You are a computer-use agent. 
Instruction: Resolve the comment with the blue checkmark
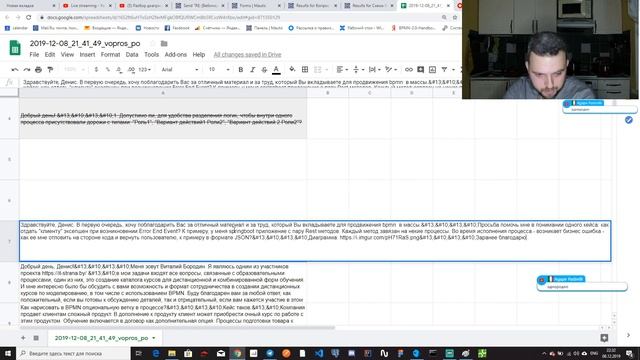point(629,120)
